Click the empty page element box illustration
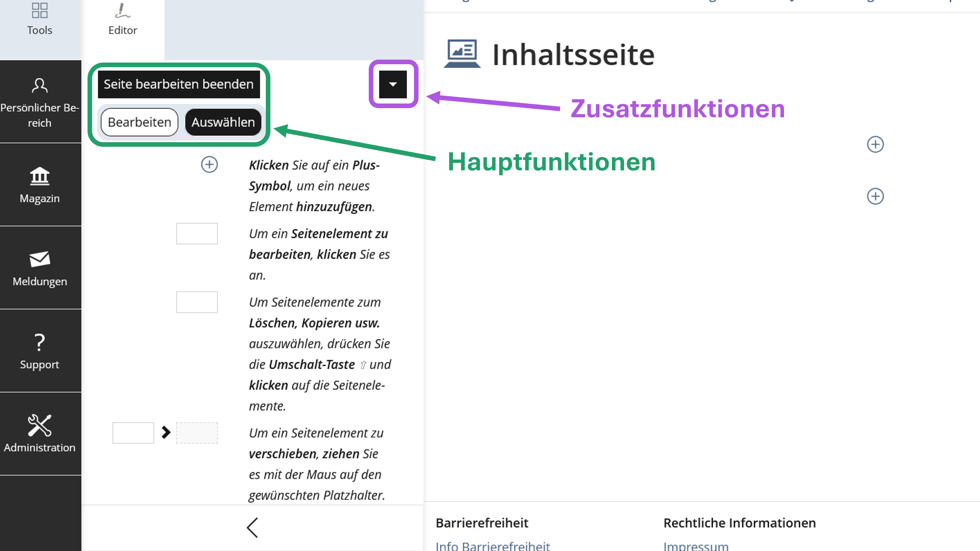Viewport: 980px width, 551px height. 197,233
